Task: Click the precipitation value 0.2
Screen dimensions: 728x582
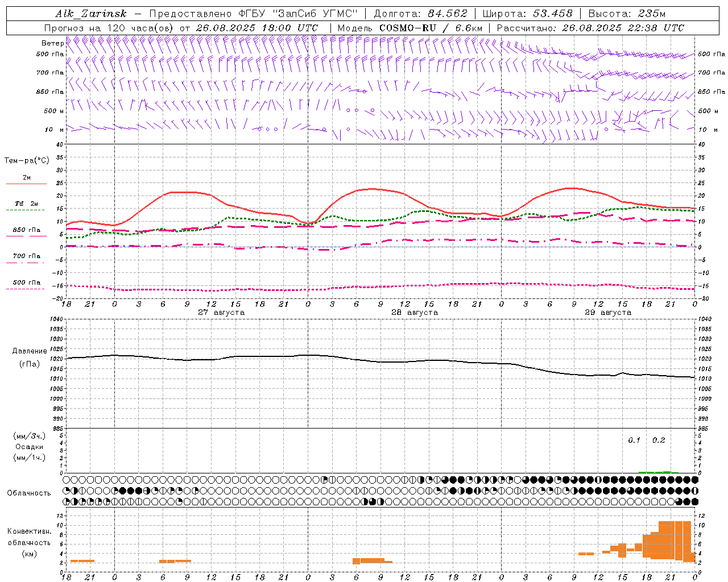Action: coord(659,440)
